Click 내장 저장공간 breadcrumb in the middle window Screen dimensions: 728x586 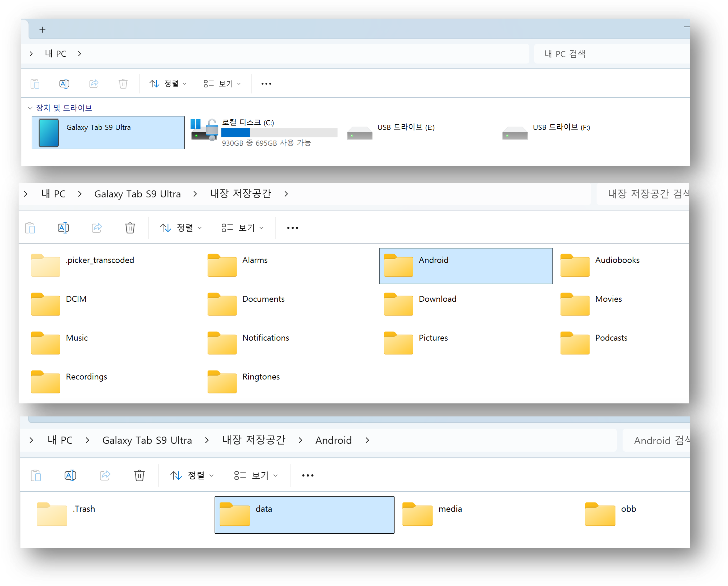coord(241,194)
